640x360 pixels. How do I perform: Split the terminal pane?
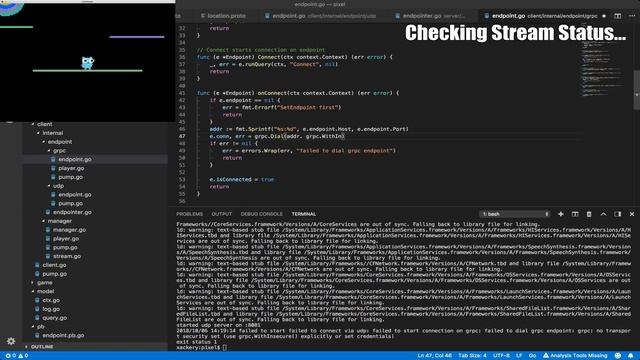[x=575, y=214]
